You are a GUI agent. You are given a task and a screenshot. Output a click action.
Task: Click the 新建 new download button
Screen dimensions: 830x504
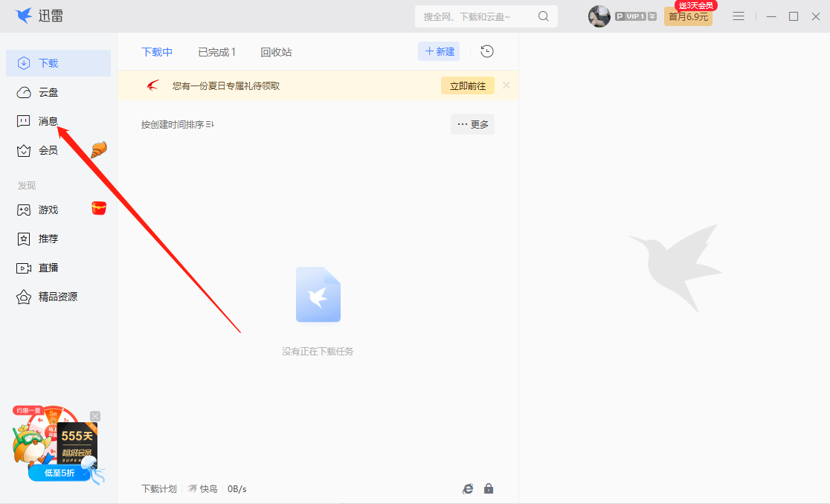tap(438, 51)
